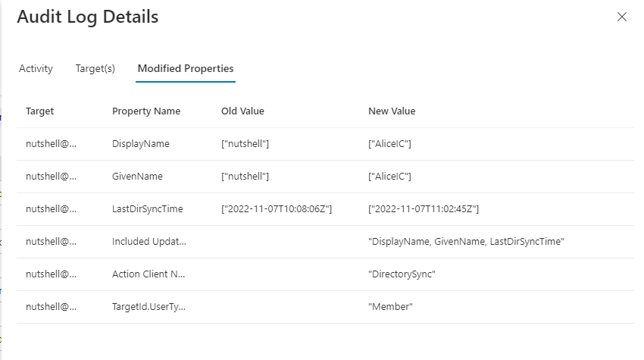Click the Target column header

[x=40, y=111]
